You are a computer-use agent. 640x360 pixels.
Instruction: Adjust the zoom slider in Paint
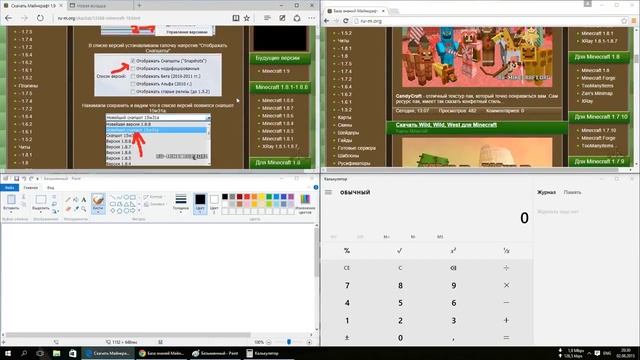point(289,342)
